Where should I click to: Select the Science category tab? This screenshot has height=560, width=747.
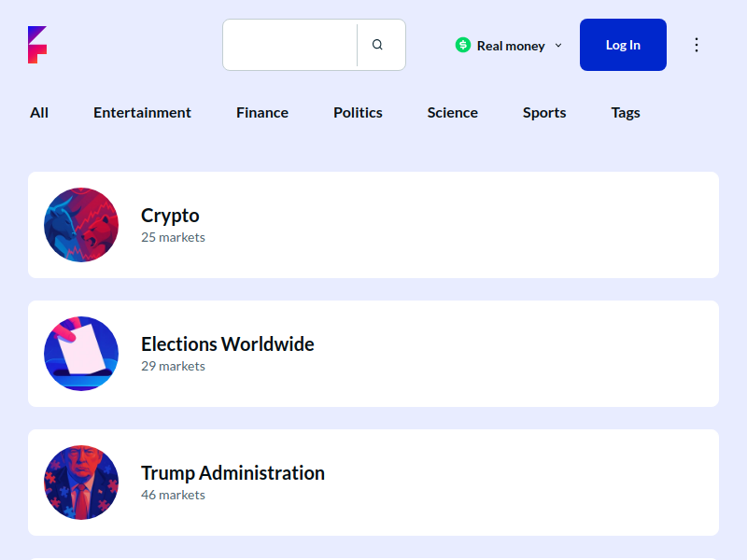453,113
